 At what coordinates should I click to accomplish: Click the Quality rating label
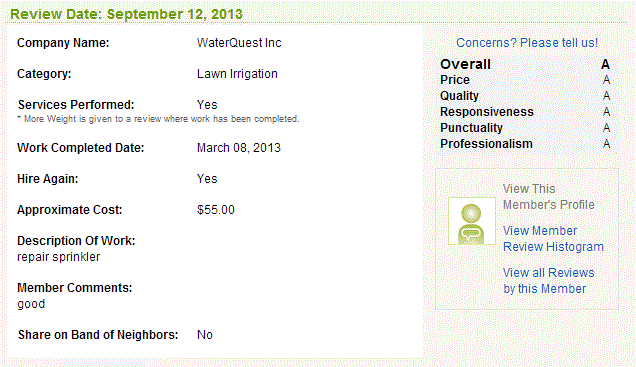click(459, 96)
